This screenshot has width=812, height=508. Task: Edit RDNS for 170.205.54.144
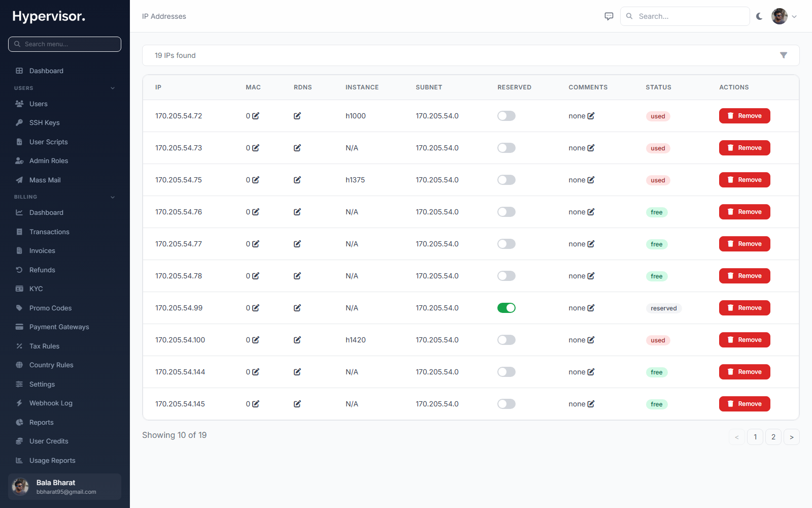click(297, 372)
